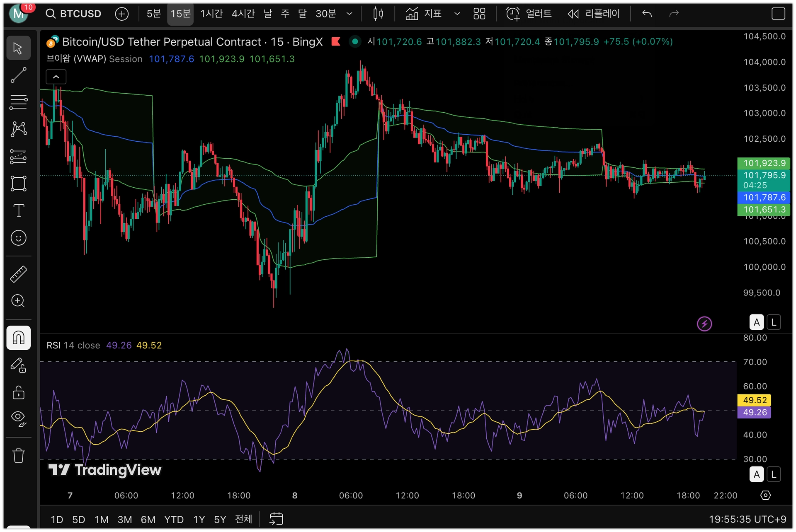Click the BTCUSD symbol search field
Image resolution: width=796 pixels, height=532 pixels.
point(74,14)
